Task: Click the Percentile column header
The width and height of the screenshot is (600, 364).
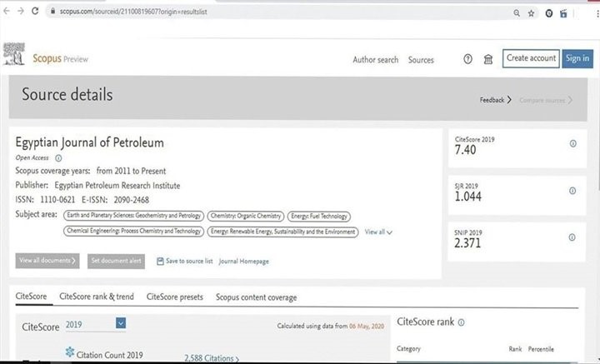Action: point(541,349)
